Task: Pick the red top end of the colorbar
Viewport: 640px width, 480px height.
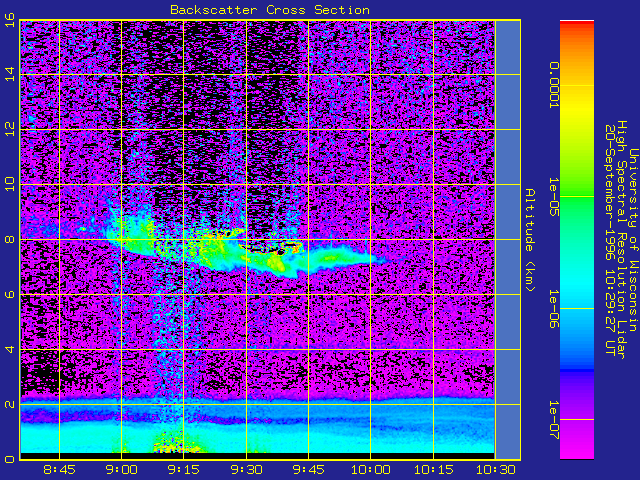Action: point(577,24)
